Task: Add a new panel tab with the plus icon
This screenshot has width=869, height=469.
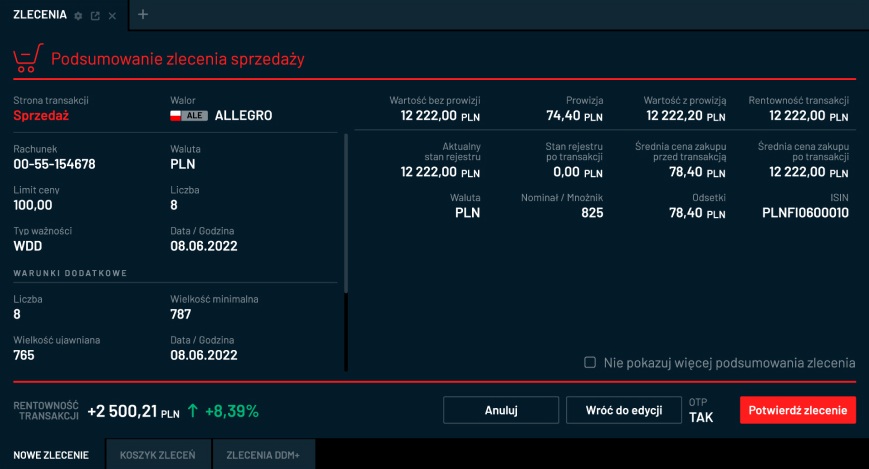Action: (x=142, y=15)
